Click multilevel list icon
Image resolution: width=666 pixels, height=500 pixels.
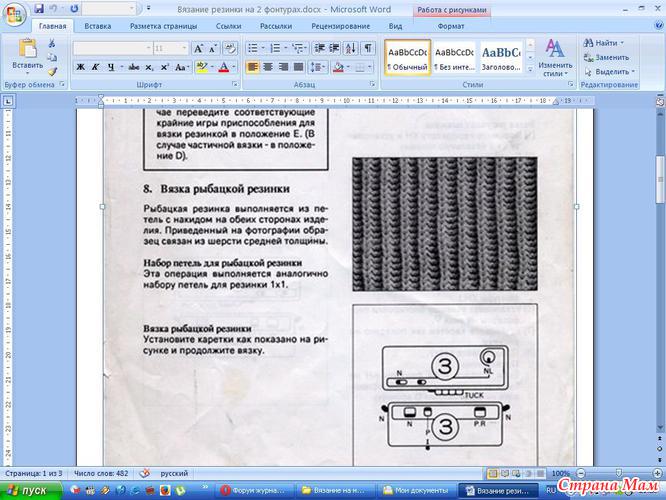[x=298, y=48]
